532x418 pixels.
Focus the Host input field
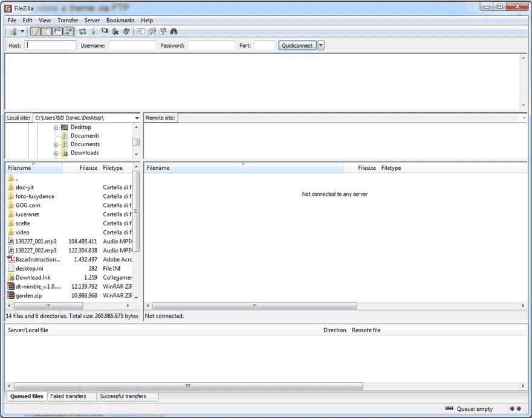pos(50,45)
